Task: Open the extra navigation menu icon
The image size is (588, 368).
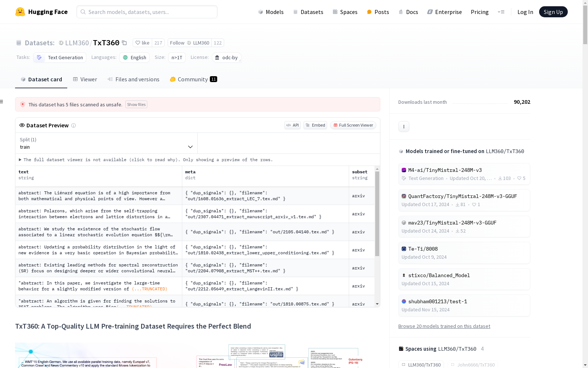Action: [501, 12]
